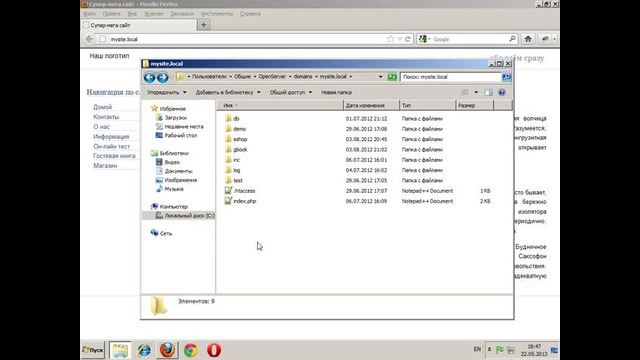Screen dimensions: 640x360
Task: Click Магазин link on webpage
Action: coord(105,166)
